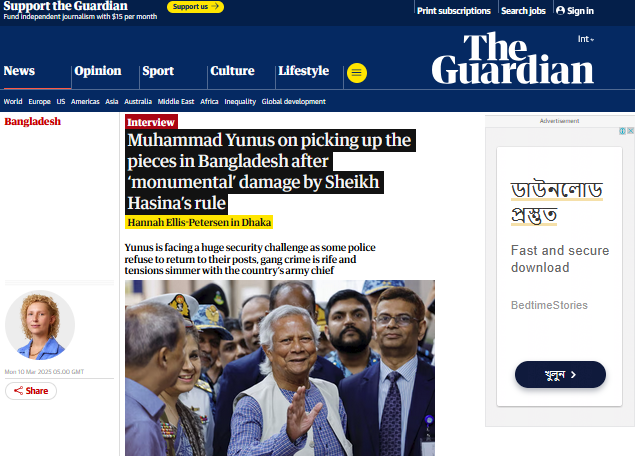This screenshot has width=635, height=456.
Task: Open the News section tab
Action: tap(19, 71)
